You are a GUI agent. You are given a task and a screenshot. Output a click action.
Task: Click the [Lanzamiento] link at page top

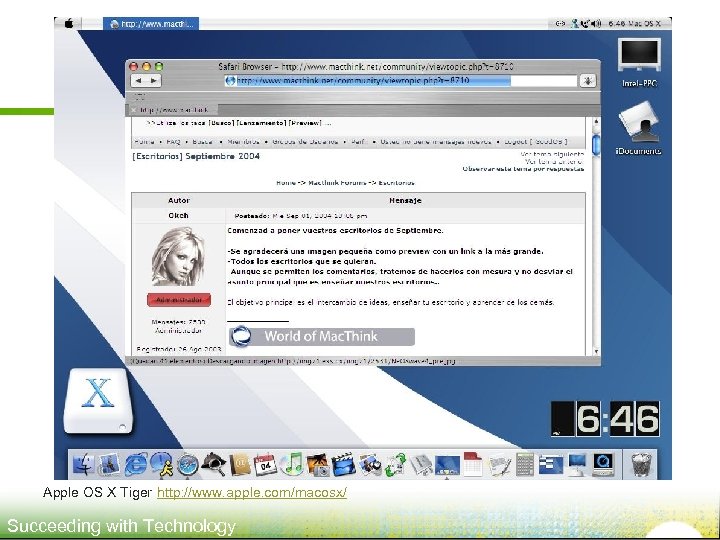[261, 123]
